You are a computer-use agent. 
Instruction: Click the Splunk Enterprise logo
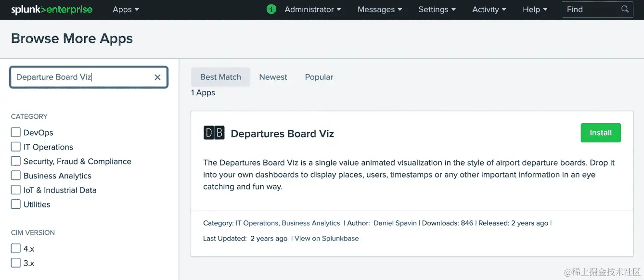coord(52,10)
